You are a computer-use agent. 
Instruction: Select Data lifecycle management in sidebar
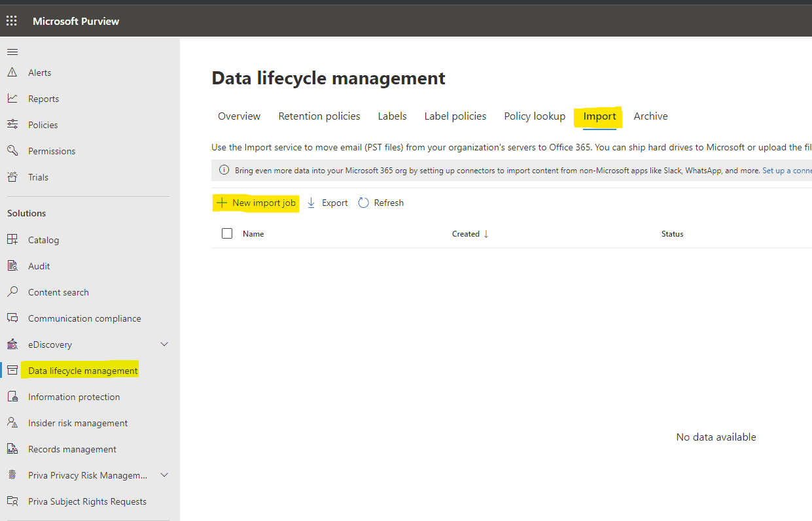tap(83, 371)
